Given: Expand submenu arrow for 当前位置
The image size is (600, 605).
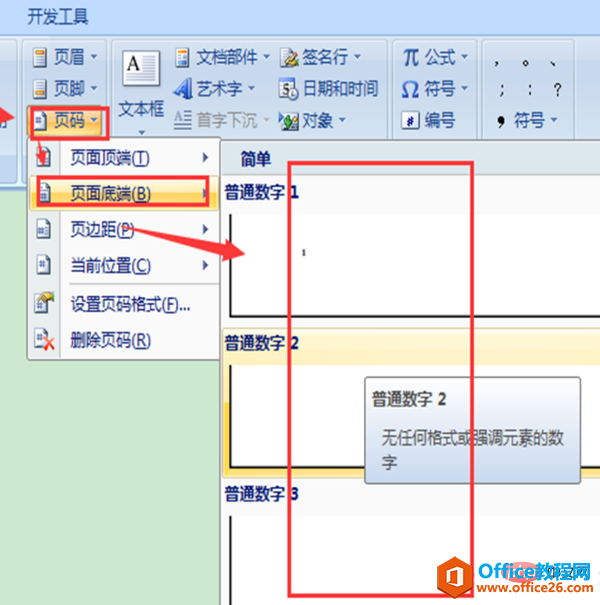Looking at the screenshot, I should 205,265.
